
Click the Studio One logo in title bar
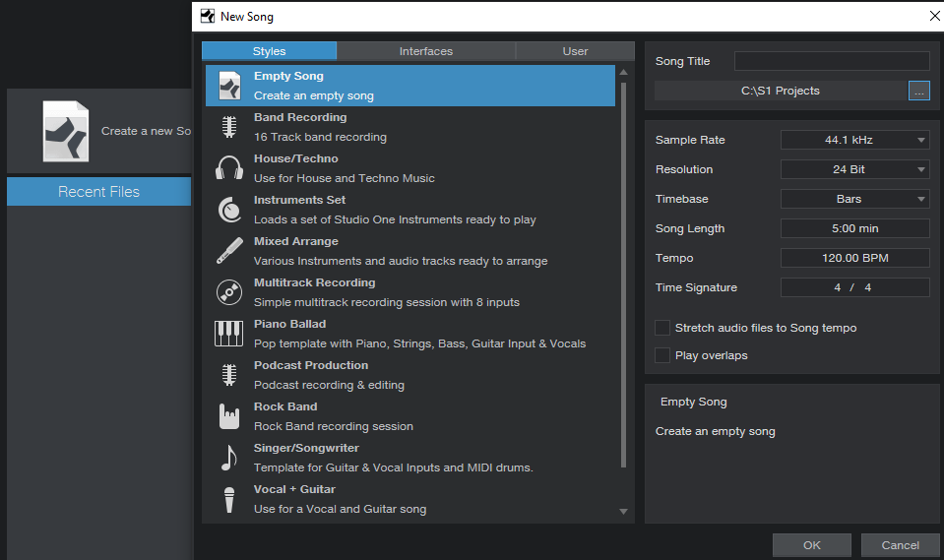[208, 17]
